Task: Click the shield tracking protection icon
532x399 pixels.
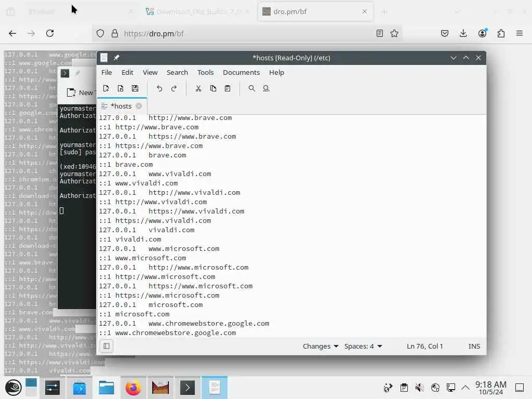Action: (x=100, y=33)
